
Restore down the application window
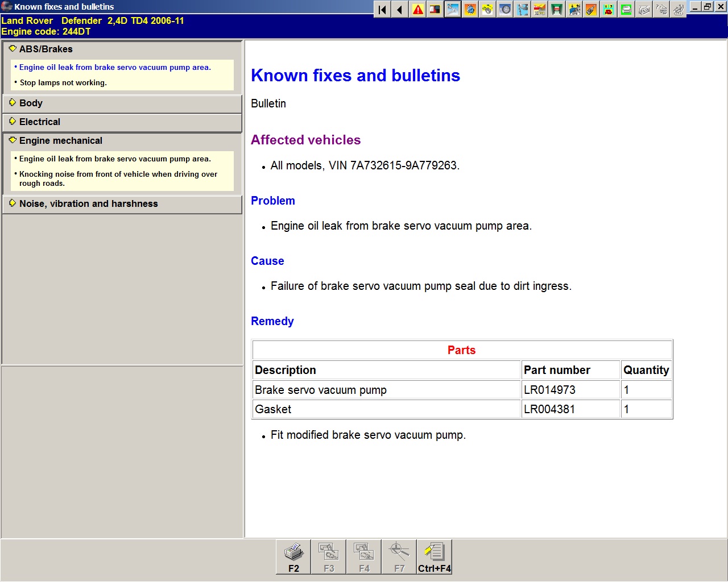click(708, 7)
